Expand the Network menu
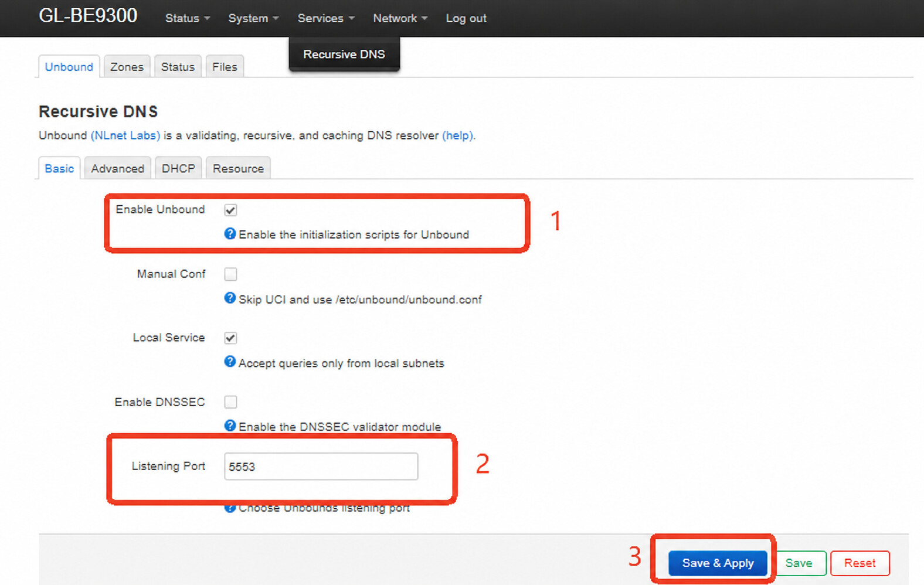The width and height of the screenshot is (924, 585). coord(400,18)
